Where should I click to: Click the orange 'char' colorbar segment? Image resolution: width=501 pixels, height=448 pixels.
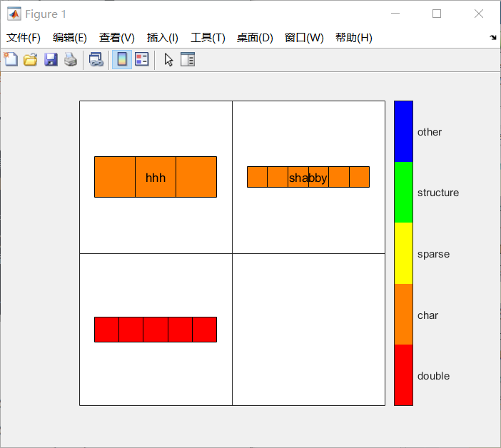[403, 314]
